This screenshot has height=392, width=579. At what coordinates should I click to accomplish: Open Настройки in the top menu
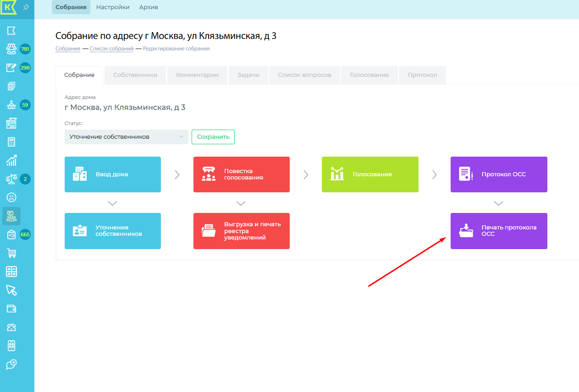coord(113,7)
